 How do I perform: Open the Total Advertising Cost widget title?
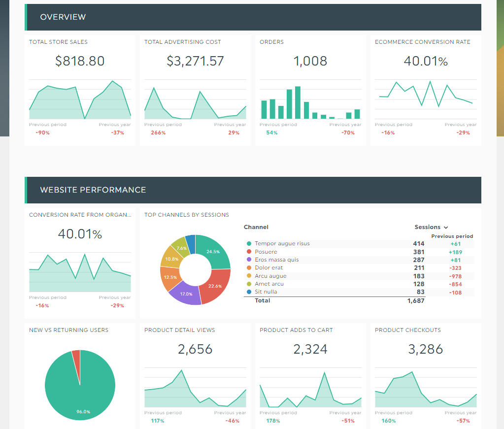(x=183, y=42)
